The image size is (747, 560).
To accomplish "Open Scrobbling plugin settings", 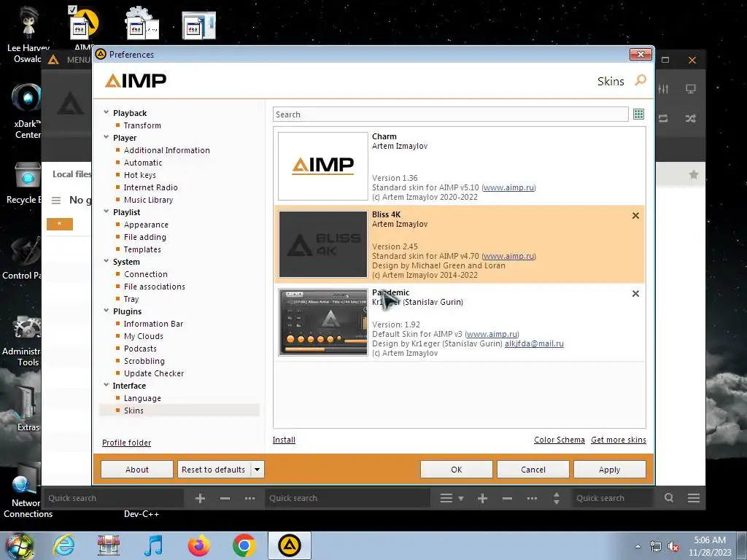I will [x=144, y=360].
